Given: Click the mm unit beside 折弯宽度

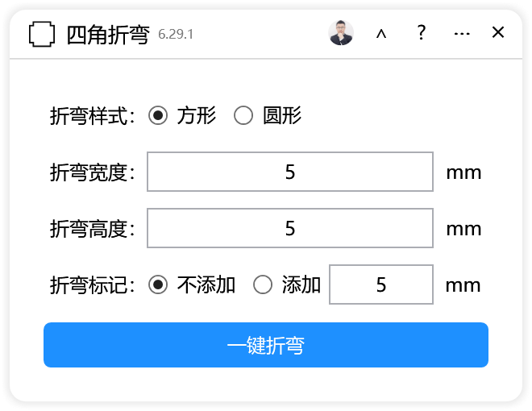Looking at the screenshot, I should pos(463,173).
